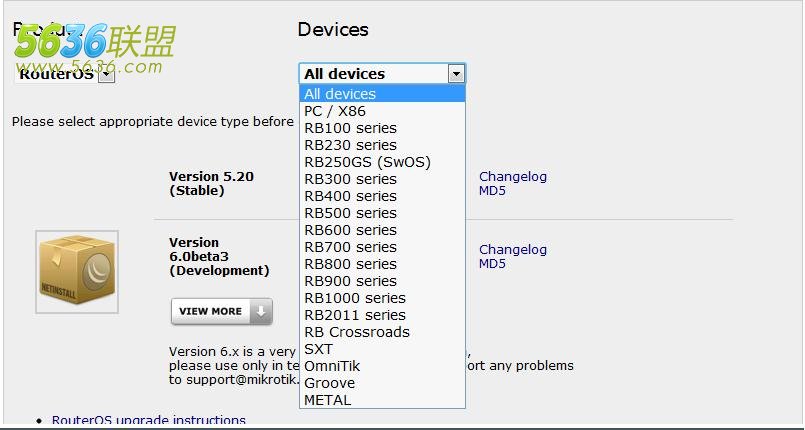Open RouterOS upgrade instructions link

pyautogui.click(x=149, y=421)
